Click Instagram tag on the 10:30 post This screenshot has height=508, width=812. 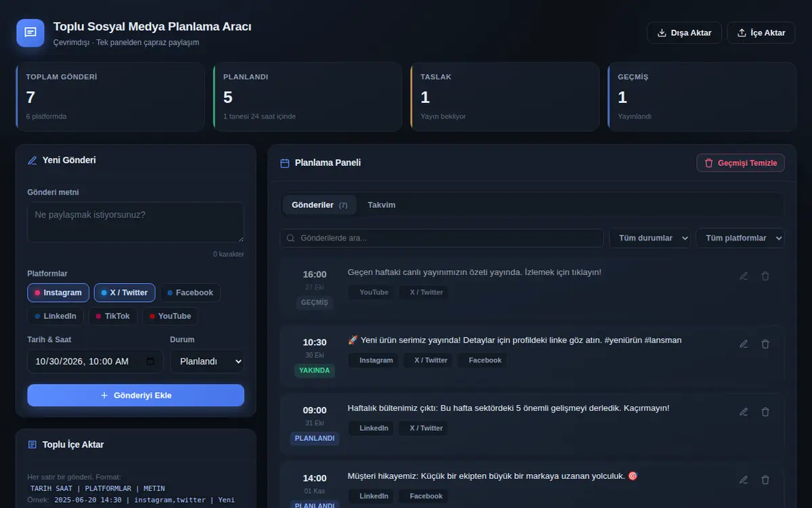click(x=374, y=360)
